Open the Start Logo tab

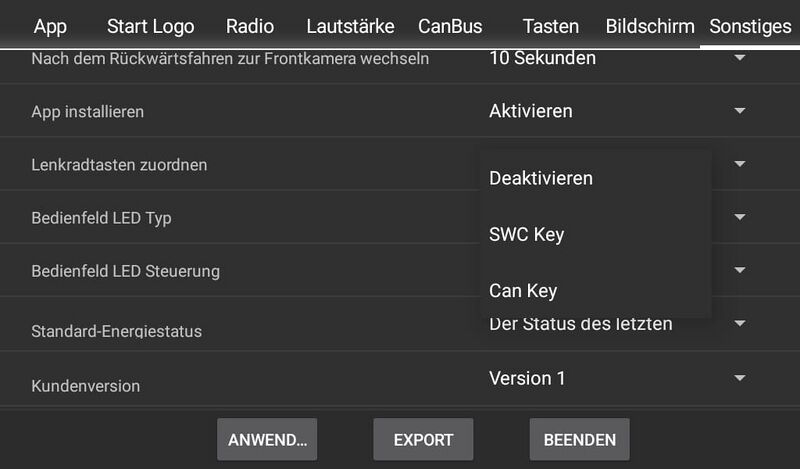tap(150, 26)
